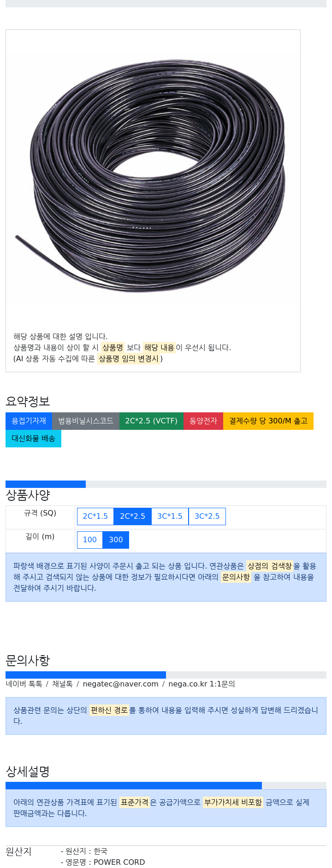Open nega.co.kr 1:1문의 link

[x=202, y=684]
